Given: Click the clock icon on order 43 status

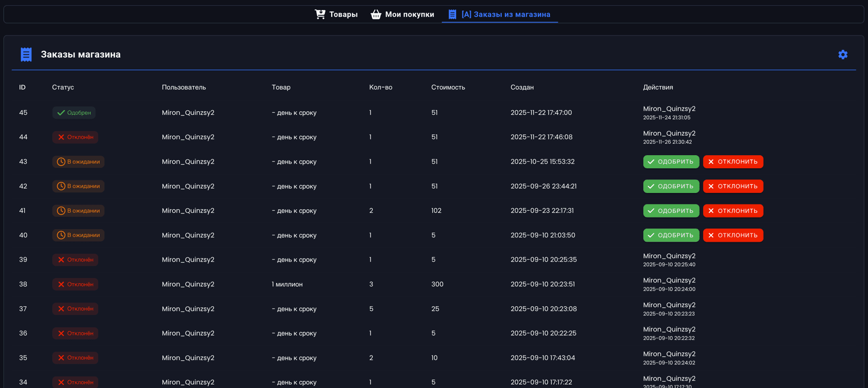Looking at the screenshot, I should [x=61, y=162].
